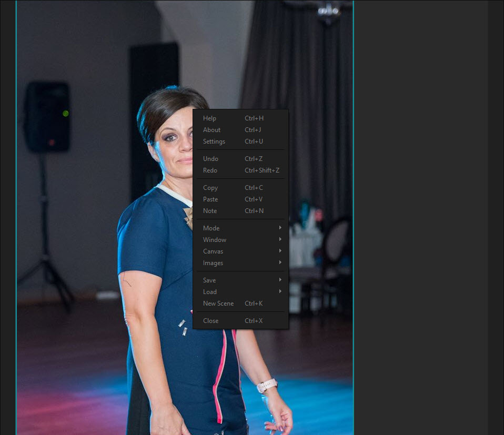Expand the Window submenu

pyautogui.click(x=240, y=240)
